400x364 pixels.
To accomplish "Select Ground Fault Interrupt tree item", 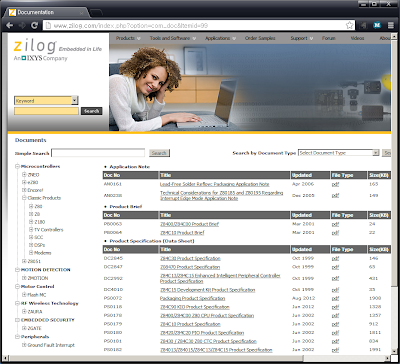I will click(x=51, y=345).
